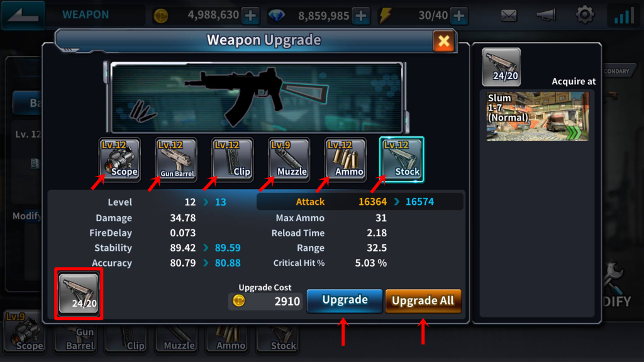This screenshot has height=362, width=644.
Task: Select the Gun Barrel part icon
Action: click(x=176, y=159)
